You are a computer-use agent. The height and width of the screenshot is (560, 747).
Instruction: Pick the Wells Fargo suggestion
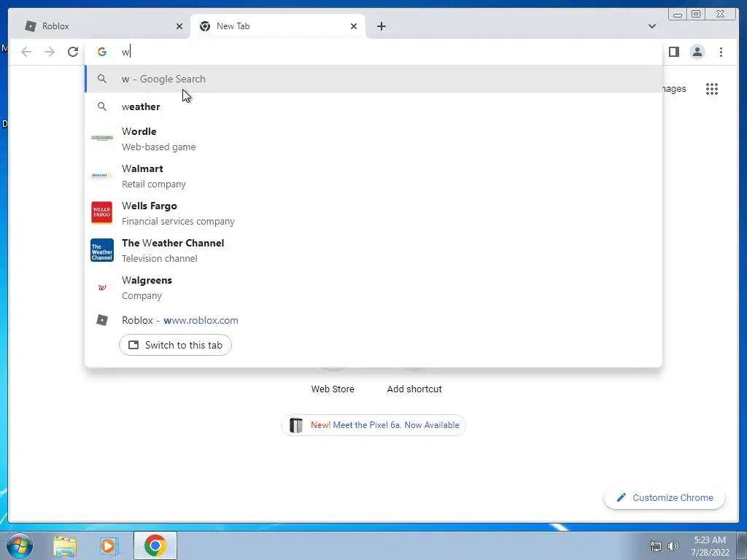(x=373, y=213)
